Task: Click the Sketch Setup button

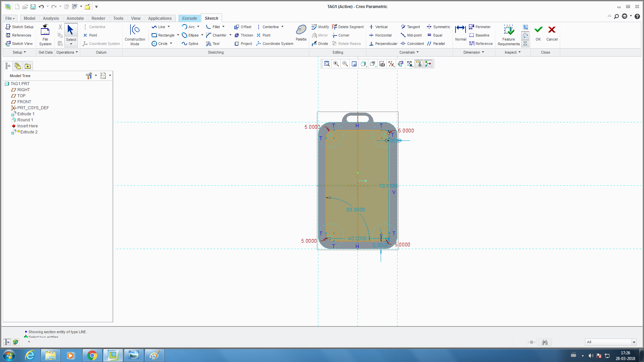Action: (x=20, y=27)
